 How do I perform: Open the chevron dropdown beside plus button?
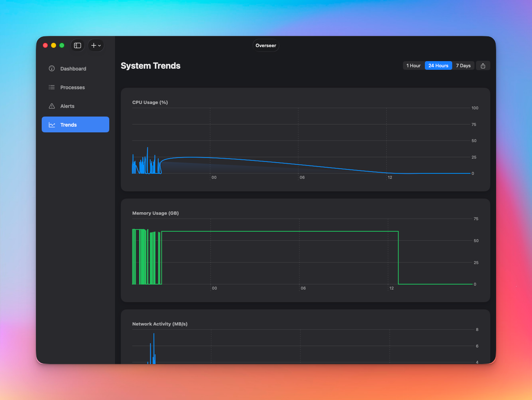tap(99, 46)
